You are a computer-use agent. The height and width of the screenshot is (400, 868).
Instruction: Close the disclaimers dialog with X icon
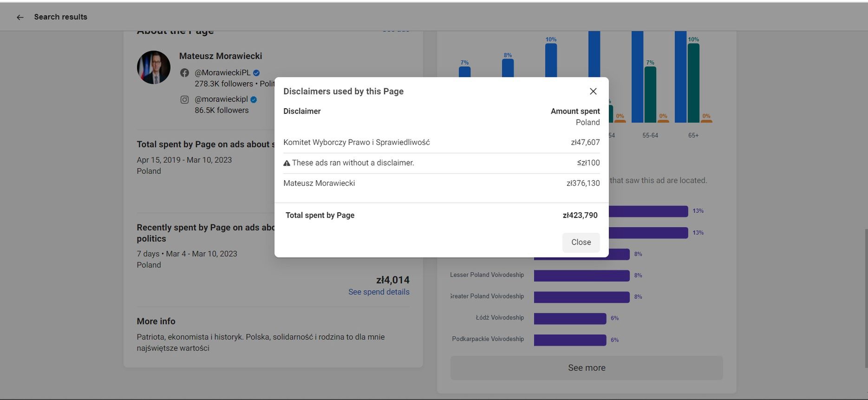click(593, 92)
